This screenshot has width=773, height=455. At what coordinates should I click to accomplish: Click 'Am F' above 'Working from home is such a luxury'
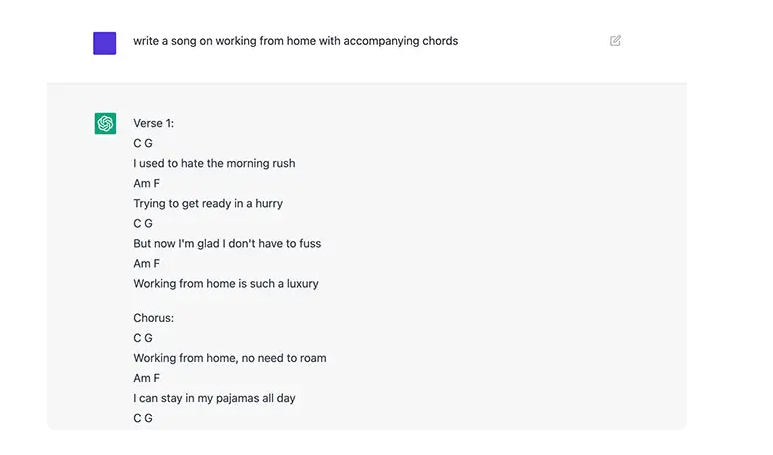[146, 264]
